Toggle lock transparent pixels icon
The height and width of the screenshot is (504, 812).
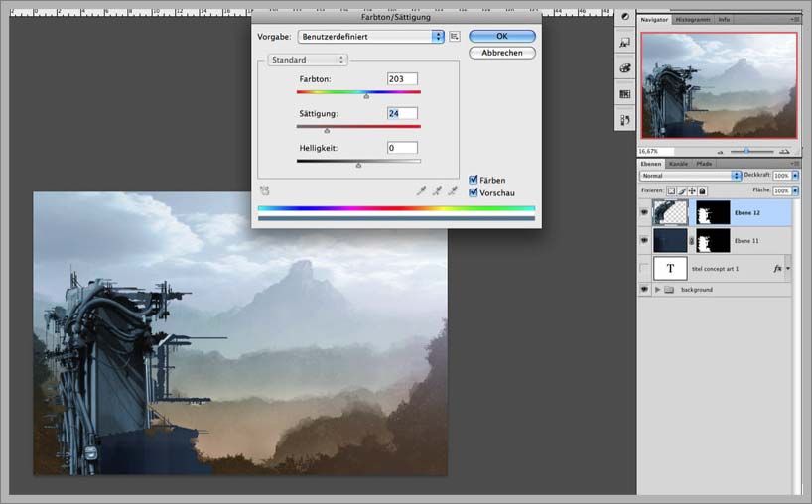tap(671, 190)
